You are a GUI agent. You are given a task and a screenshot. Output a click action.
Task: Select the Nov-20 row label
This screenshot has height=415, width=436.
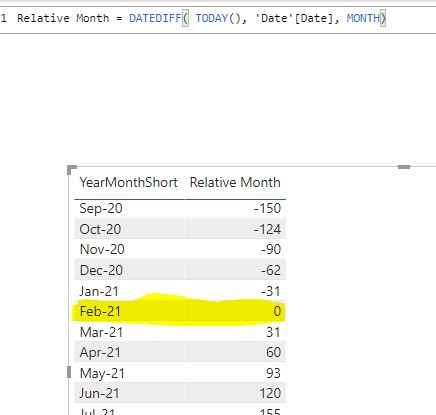[102, 249]
